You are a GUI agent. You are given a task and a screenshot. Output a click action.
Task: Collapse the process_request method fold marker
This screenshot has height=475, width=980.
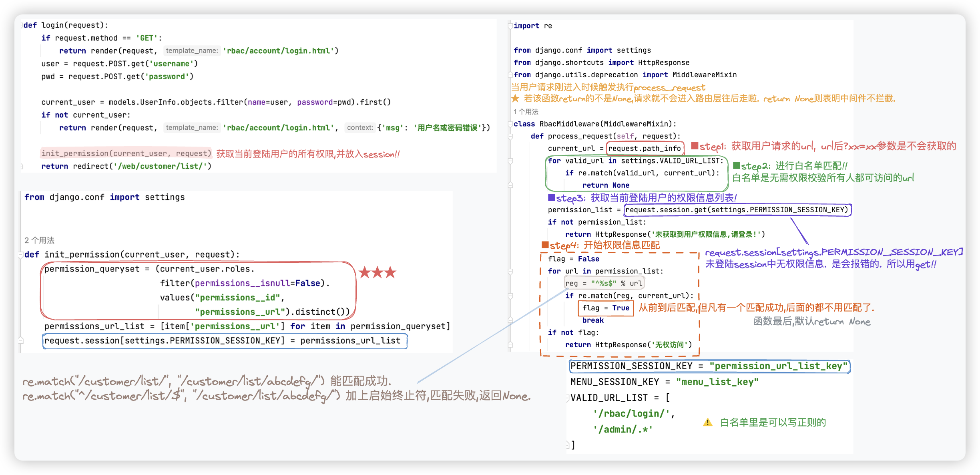(x=510, y=137)
